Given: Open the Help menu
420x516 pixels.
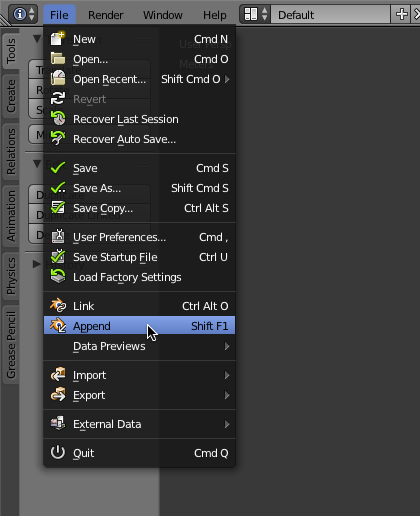Looking at the screenshot, I should point(215,15).
